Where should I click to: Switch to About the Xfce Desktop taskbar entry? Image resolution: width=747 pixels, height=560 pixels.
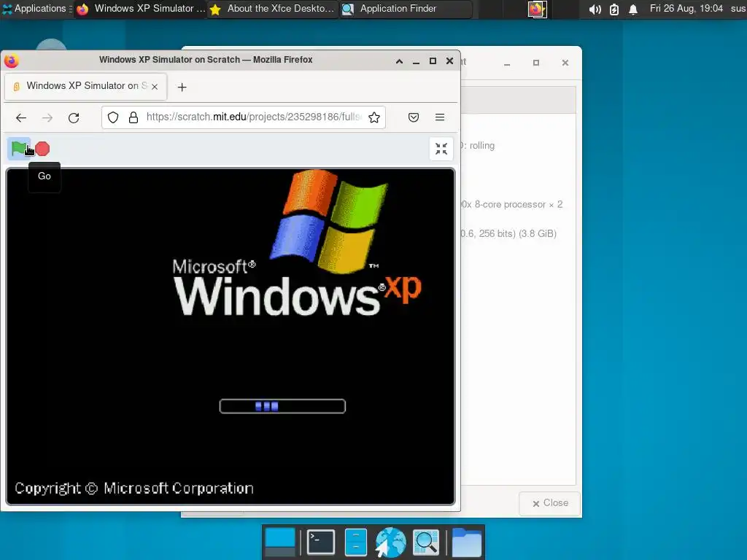pos(273,9)
